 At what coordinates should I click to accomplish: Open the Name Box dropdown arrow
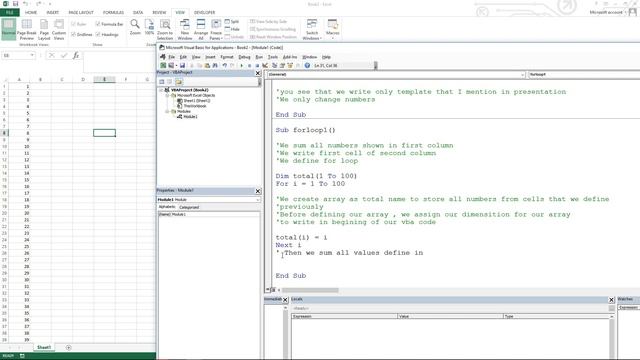32,56
